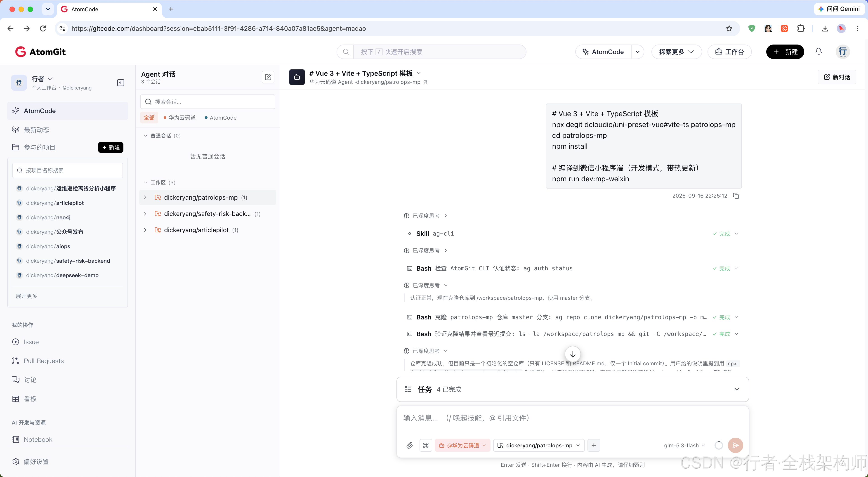Click the green shield extension icon
The image size is (868, 477).
tap(751, 29)
